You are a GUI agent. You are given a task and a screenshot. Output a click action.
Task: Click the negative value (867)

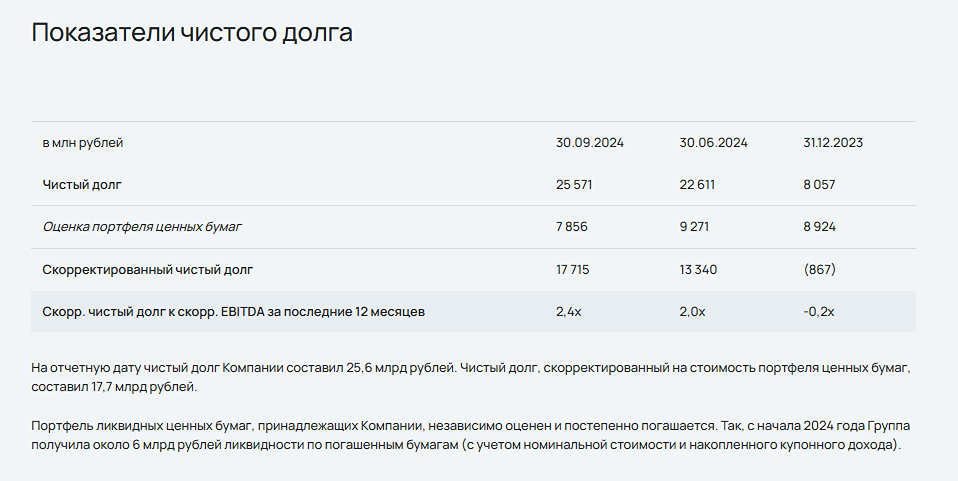(819, 270)
